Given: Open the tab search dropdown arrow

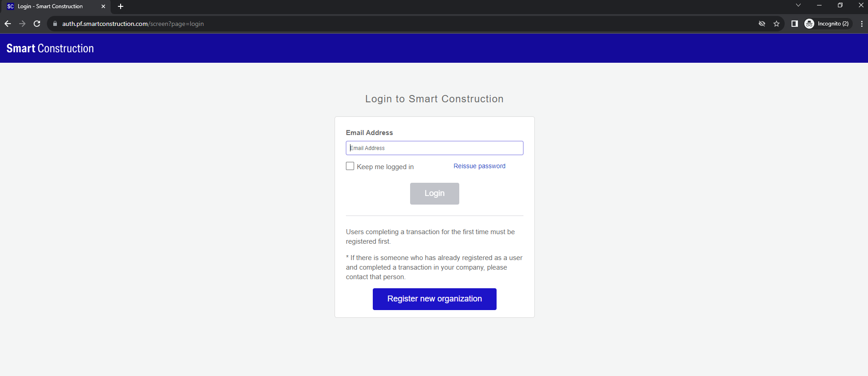Looking at the screenshot, I should tap(798, 5).
